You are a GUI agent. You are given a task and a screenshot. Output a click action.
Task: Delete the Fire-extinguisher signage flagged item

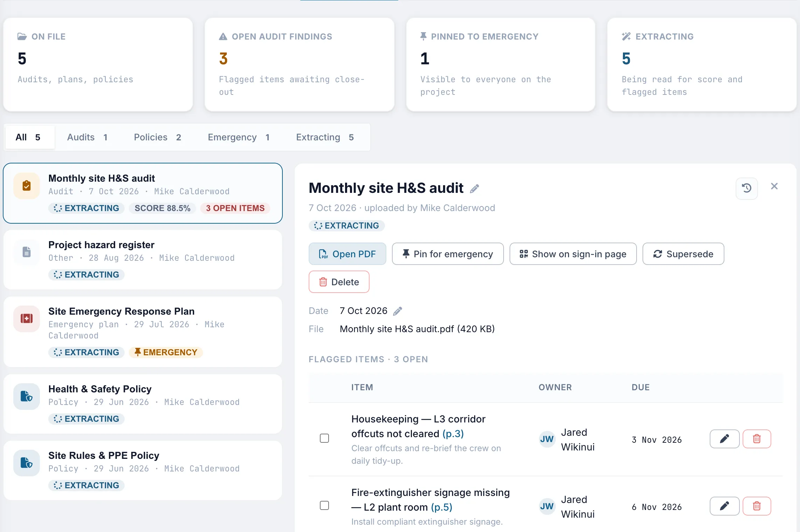click(757, 506)
